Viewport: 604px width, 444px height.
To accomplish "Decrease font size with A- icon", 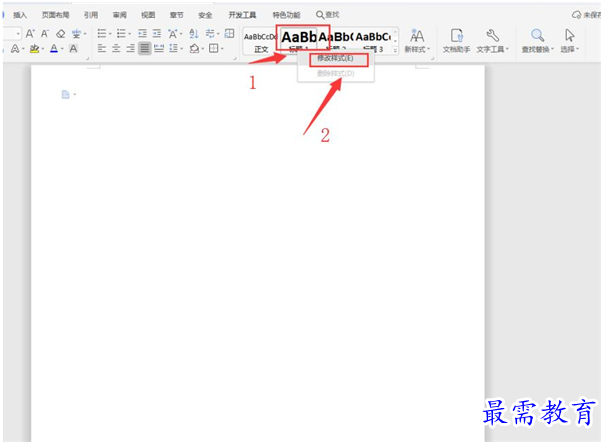I will pyautogui.click(x=45, y=34).
